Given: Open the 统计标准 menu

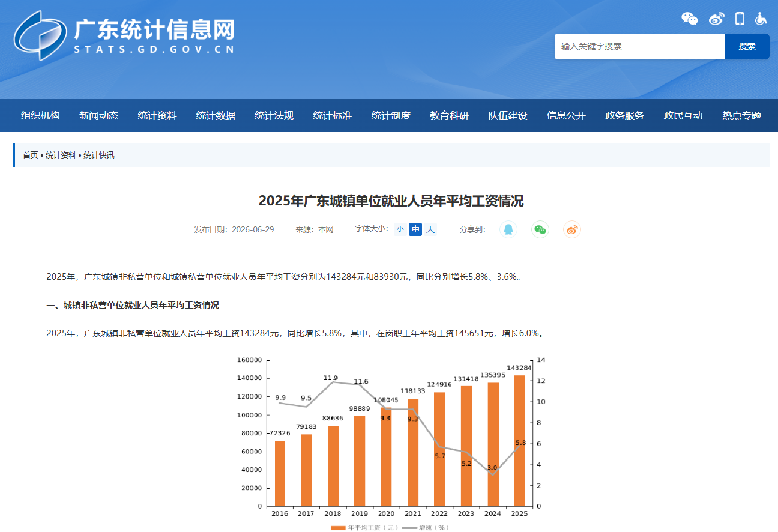Looking at the screenshot, I should click(x=333, y=116).
